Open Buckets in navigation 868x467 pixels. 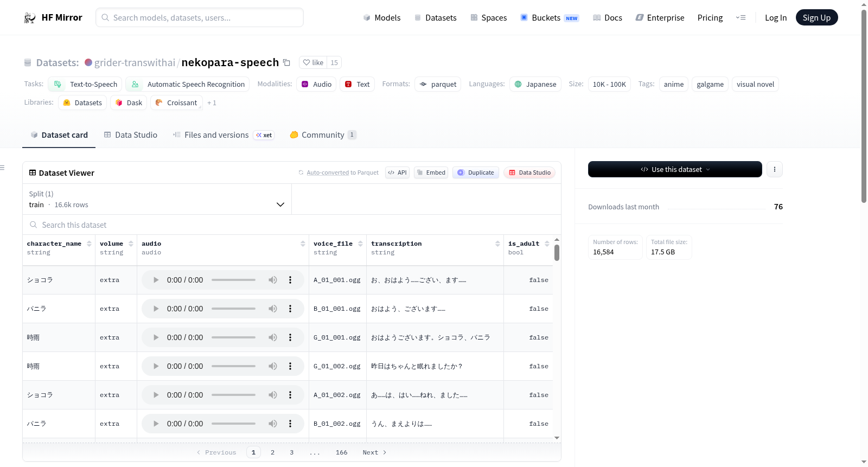pyautogui.click(x=550, y=18)
